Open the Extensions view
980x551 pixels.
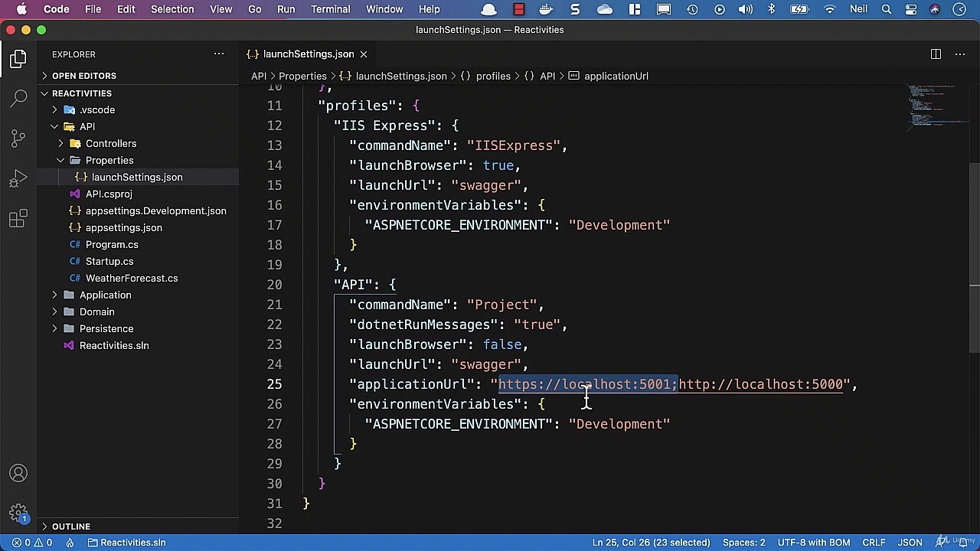click(x=18, y=220)
